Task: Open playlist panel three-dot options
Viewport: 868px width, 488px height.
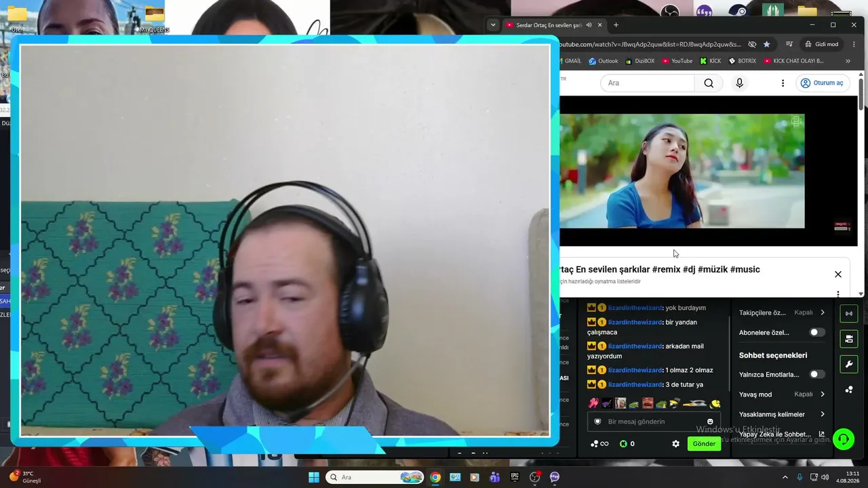Action: click(838, 294)
